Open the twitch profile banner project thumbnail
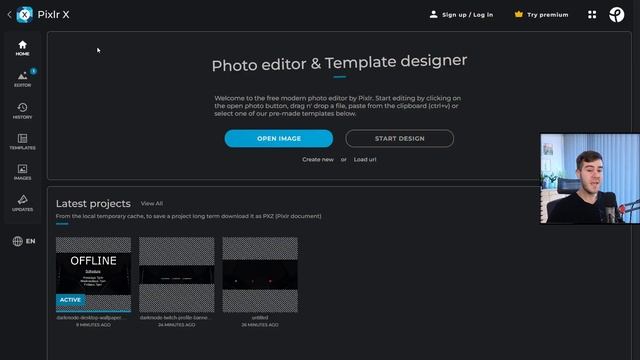This screenshot has height=360, width=640. 177,274
